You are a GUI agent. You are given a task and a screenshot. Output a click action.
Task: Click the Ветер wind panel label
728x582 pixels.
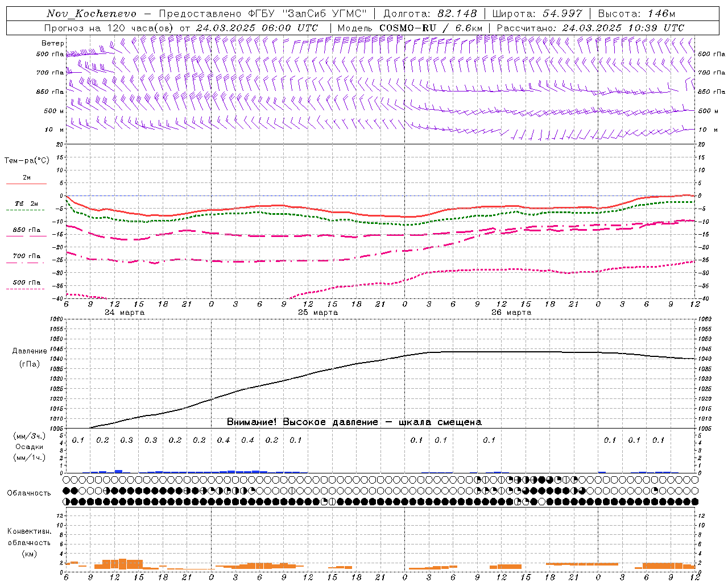pyautogui.click(x=52, y=43)
